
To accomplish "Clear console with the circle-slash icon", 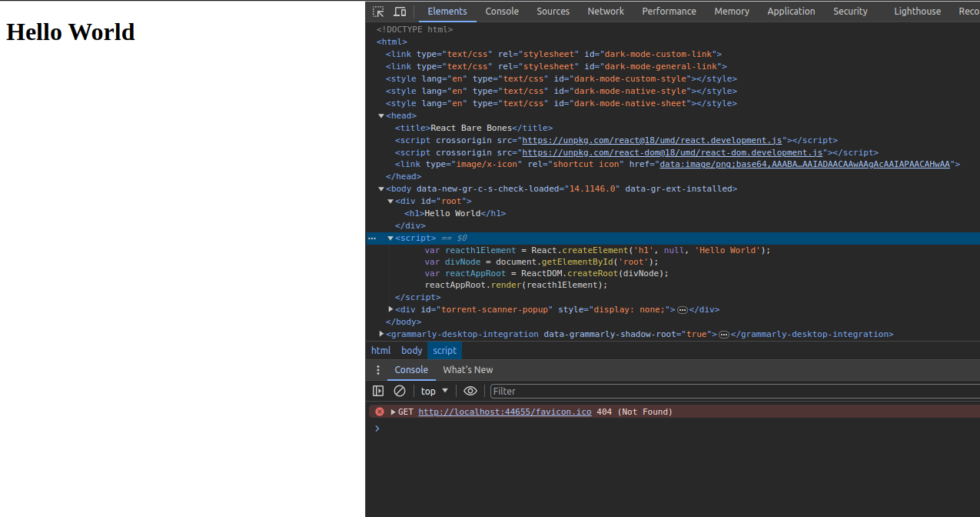I will (400, 391).
